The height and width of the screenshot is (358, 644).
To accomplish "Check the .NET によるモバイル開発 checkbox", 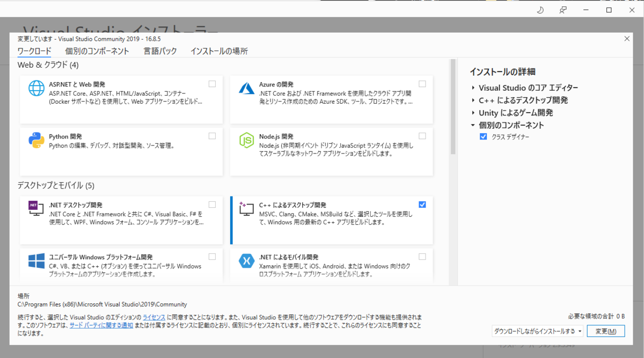I will pyautogui.click(x=422, y=257).
